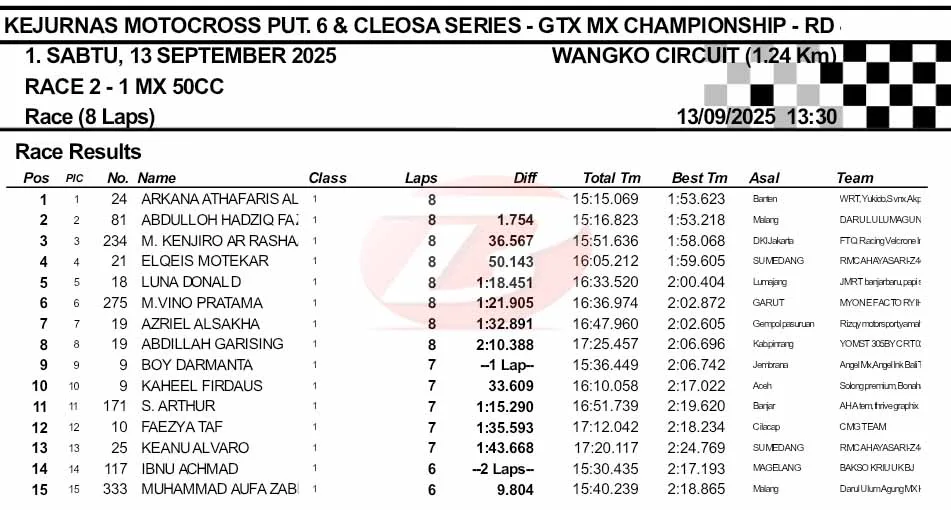
Task: Click the Best Tm column header
Action: click(x=699, y=178)
